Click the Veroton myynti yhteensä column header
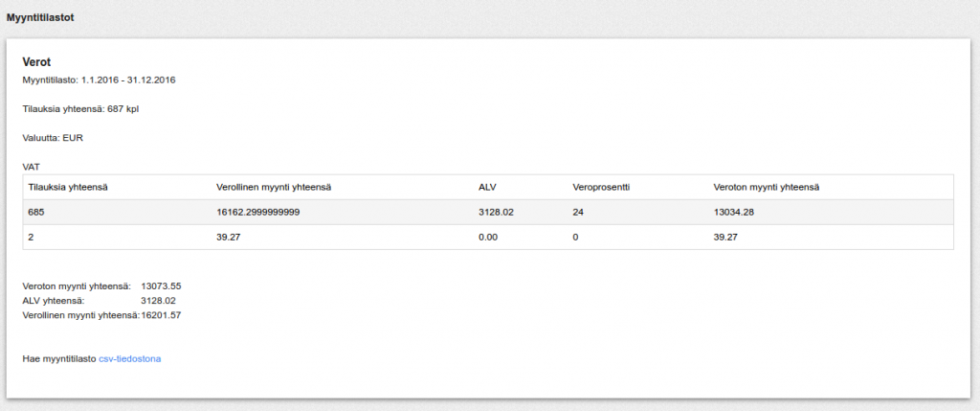 click(767, 187)
